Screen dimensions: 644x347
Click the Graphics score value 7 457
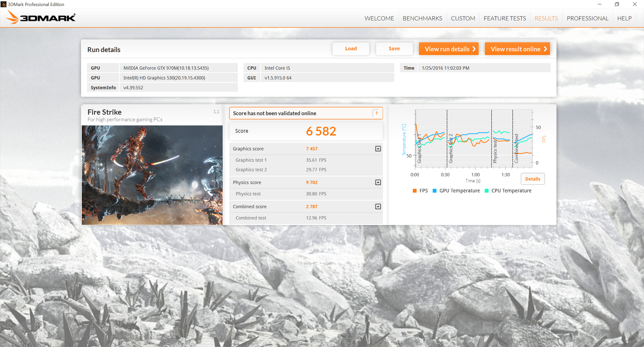[x=312, y=149]
